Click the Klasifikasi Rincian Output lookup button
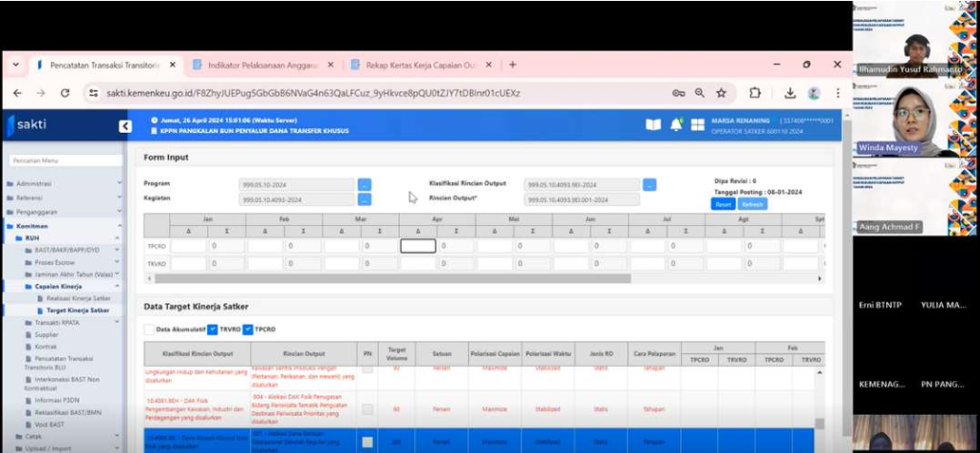 click(x=650, y=184)
